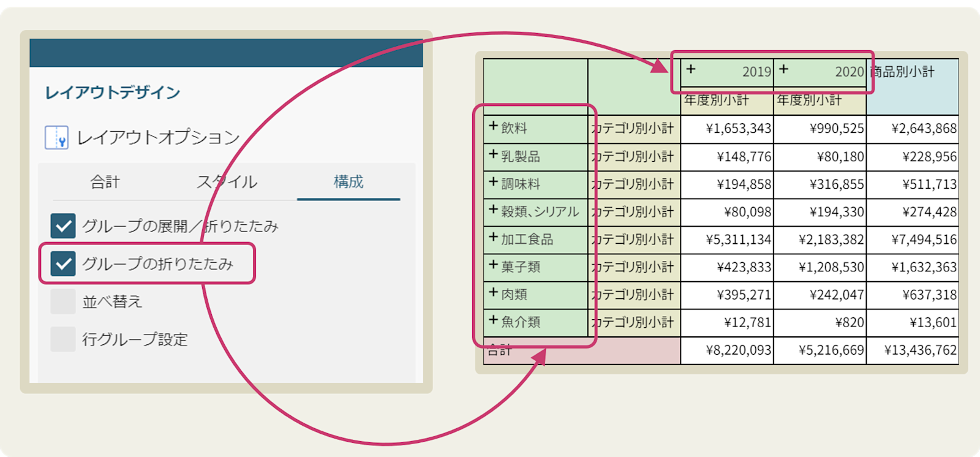Click the レイアウトオプション label

pyautogui.click(x=159, y=137)
